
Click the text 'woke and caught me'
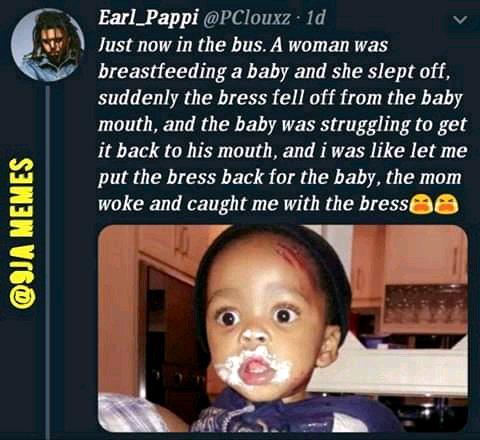[188, 204]
